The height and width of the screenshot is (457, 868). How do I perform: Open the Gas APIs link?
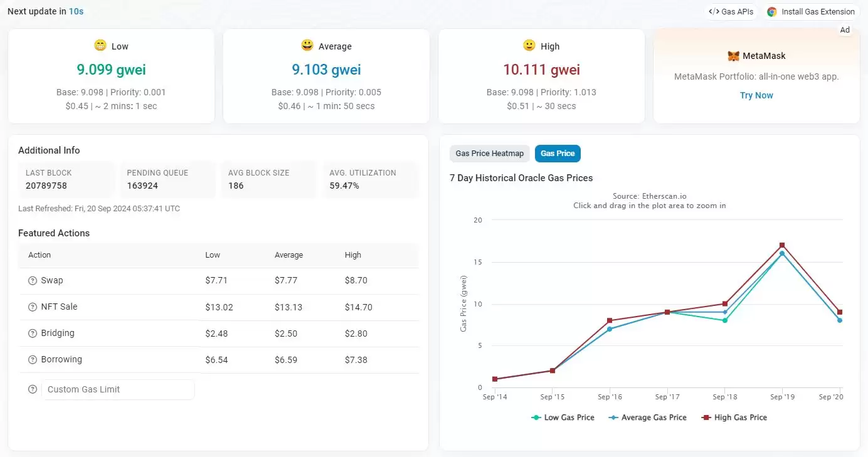[x=731, y=12]
